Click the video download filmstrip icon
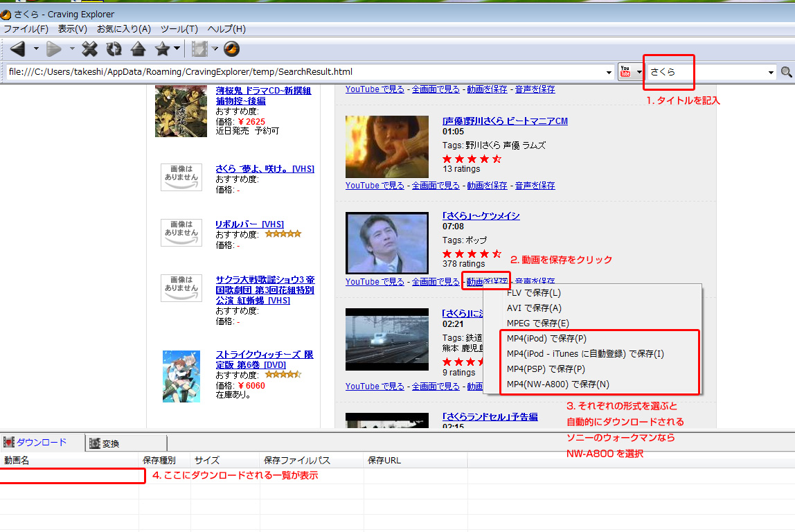The width and height of the screenshot is (795, 532). [x=199, y=48]
